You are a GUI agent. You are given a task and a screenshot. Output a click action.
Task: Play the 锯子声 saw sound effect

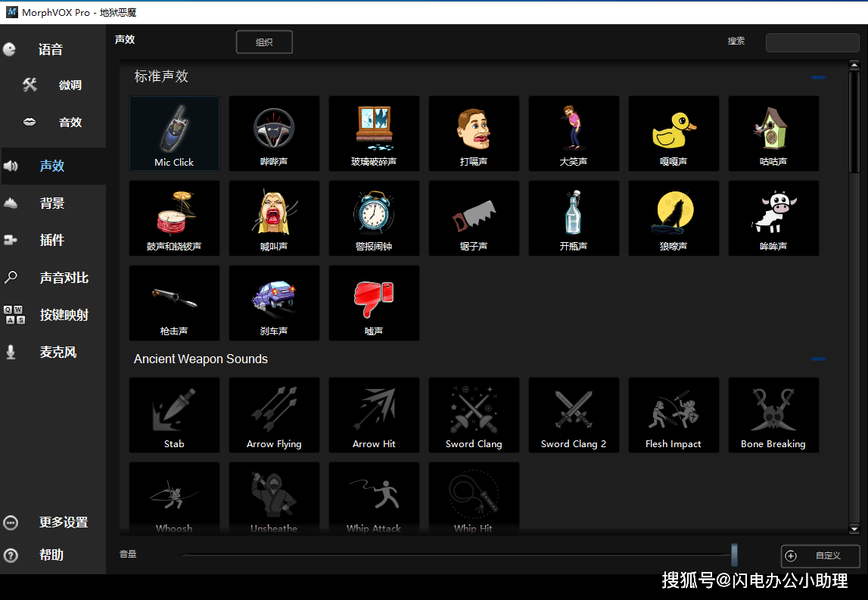pyautogui.click(x=474, y=218)
